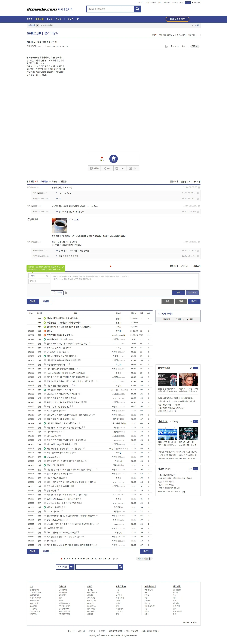Remove 트랜스젠더 from recent visits with X
This screenshot has width=227, height=644.
click(x=55, y=25)
